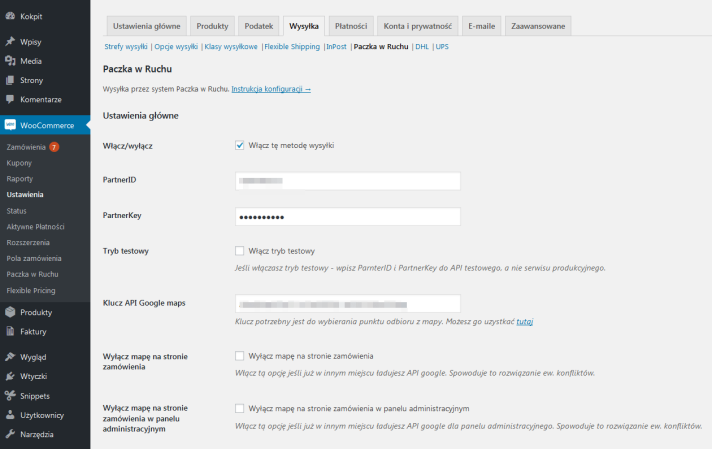Viewport: 712px width, 449px height.
Task: Click the Strony pages icon
Action: pos(10,80)
